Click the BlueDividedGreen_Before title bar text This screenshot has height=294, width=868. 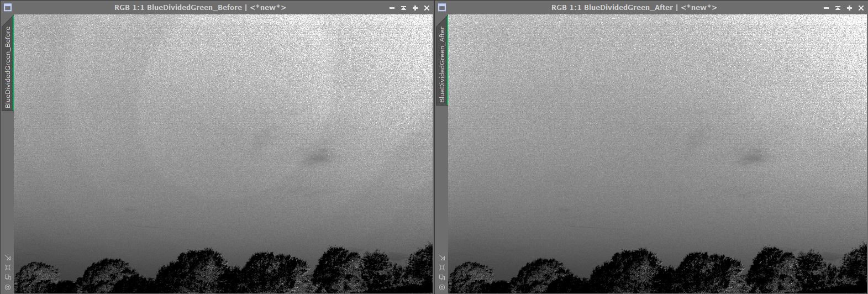point(200,8)
